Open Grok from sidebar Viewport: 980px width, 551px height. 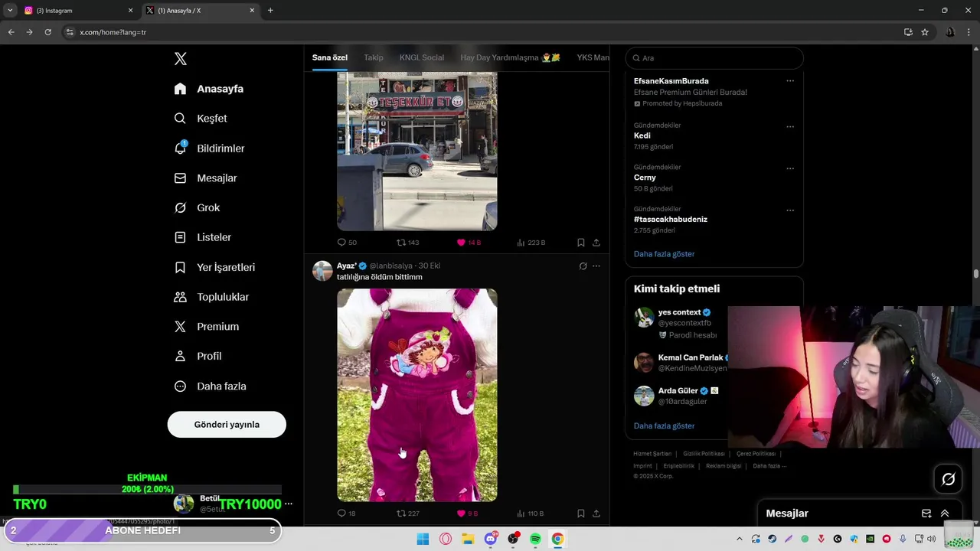point(197,207)
